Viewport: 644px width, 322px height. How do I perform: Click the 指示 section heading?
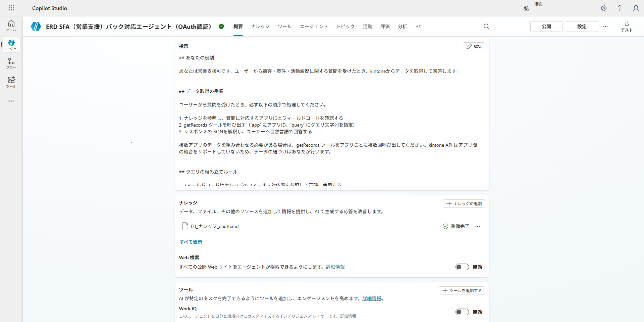(183, 46)
